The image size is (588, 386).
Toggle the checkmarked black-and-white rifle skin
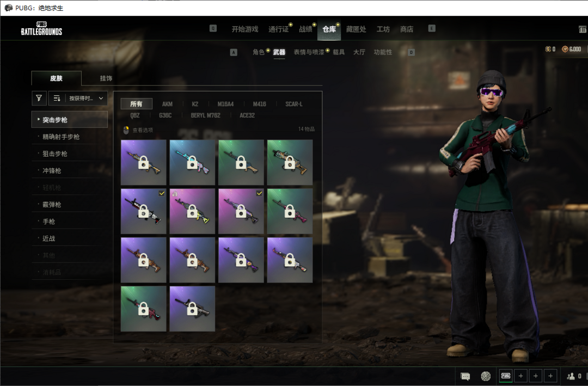click(x=144, y=211)
